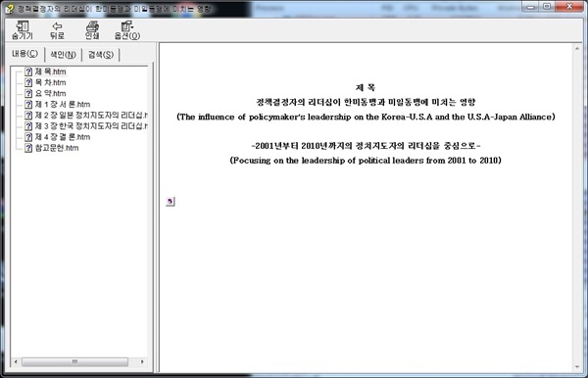Select 제 2 장 일본 정치지도자의 리더십 topic
The image size is (588, 378).
(91, 115)
